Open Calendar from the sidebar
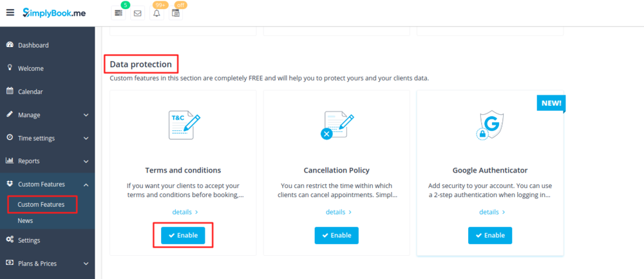644x279 pixels. click(30, 91)
